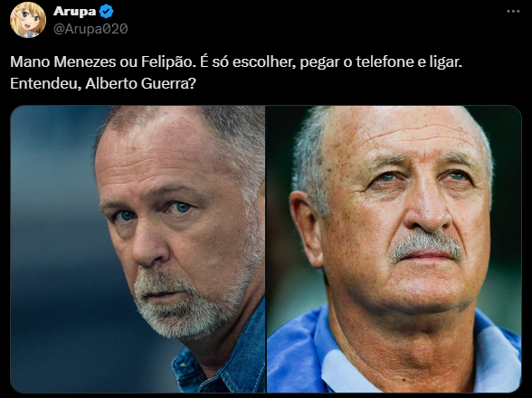Click the "Entendeu, Alberto Guerra?" text line

[x=103, y=83]
